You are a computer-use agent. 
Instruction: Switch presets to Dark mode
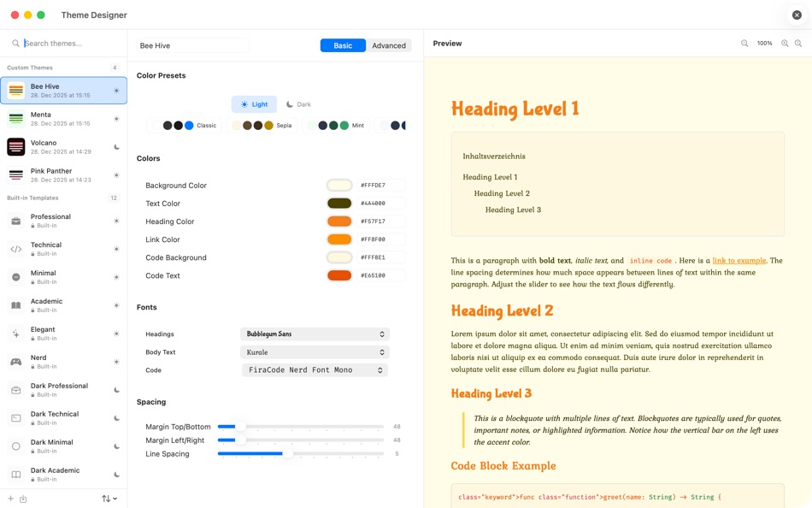tap(298, 104)
